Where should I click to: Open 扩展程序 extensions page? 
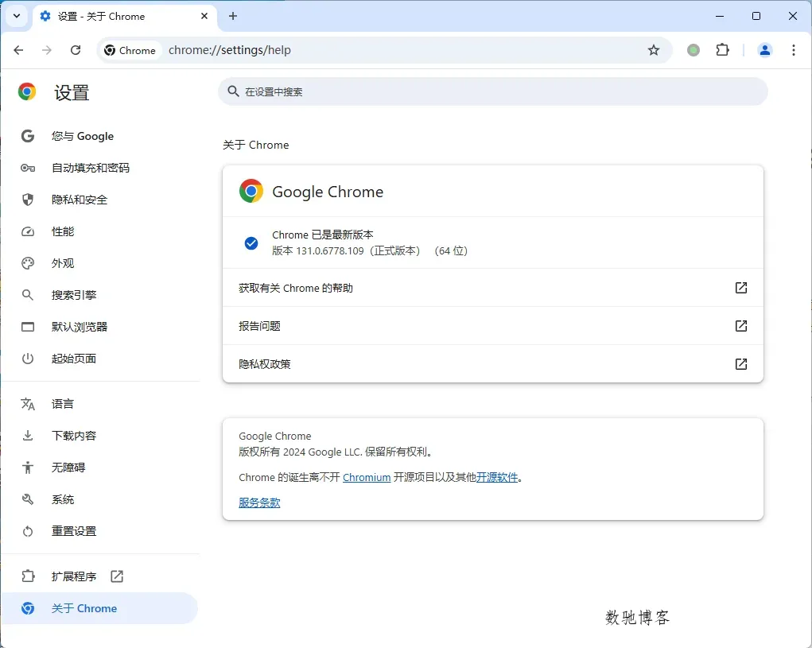pyautogui.click(x=101, y=576)
